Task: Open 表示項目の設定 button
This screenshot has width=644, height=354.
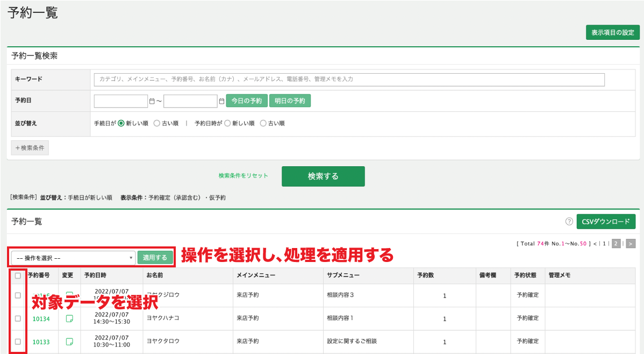Action: (613, 32)
